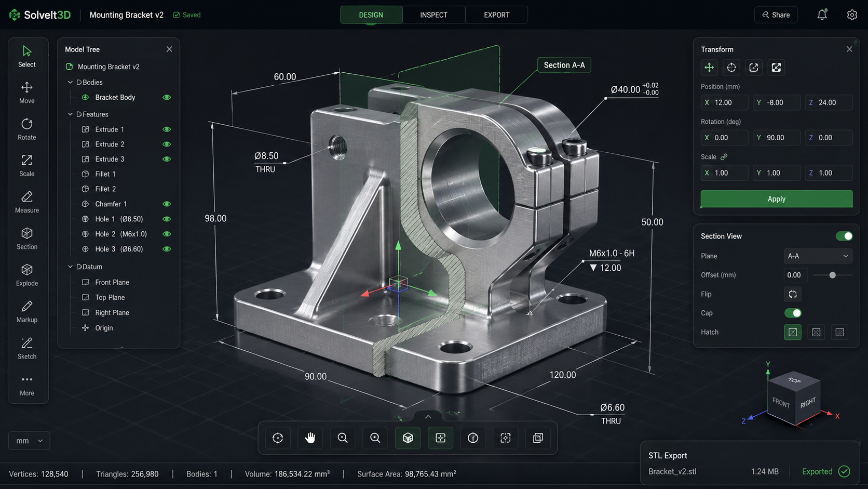Image resolution: width=868 pixels, height=489 pixels.
Task: Open the More tools menu
Action: (x=27, y=385)
